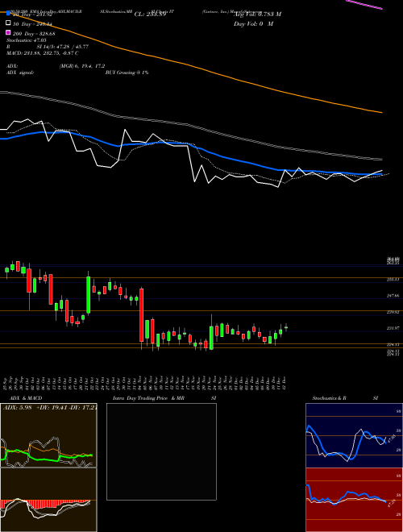Viewport: 403px width, 532px height.
Task: Open the ADX indicator mini chart
Action: tap(48, 435)
